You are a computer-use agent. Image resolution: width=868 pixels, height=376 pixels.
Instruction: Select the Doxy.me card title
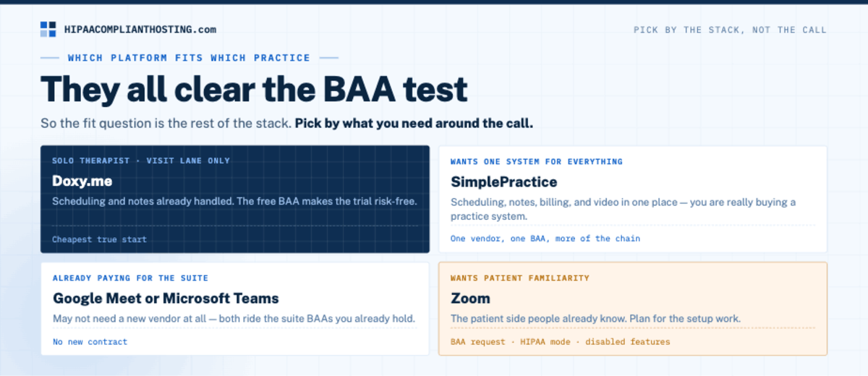(x=82, y=181)
